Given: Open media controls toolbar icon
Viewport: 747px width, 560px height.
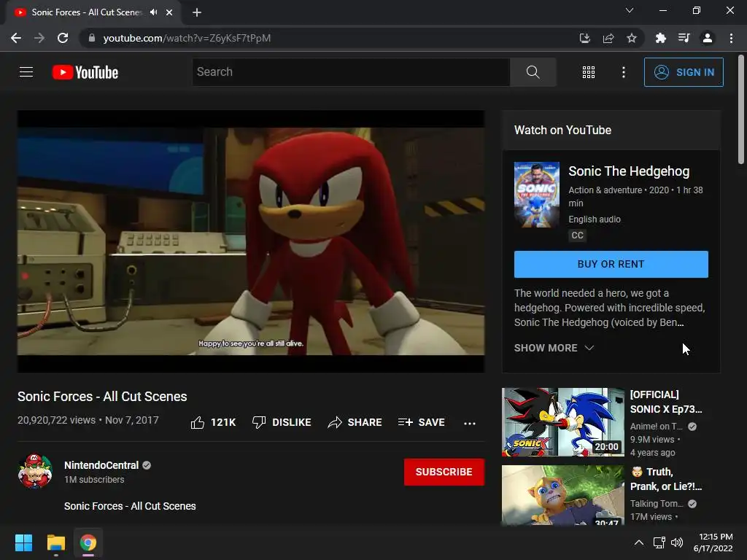Looking at the screenshot, I should point(684,38).
